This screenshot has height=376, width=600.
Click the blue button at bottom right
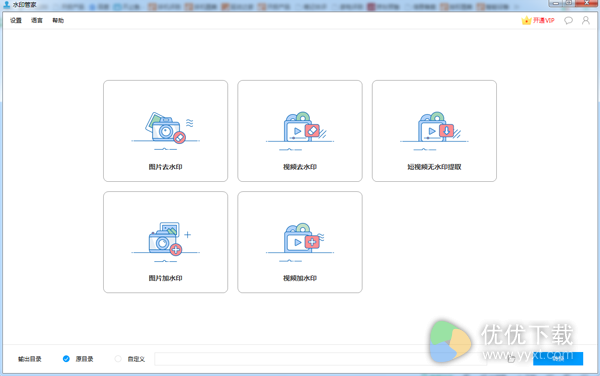click(558, 359)
